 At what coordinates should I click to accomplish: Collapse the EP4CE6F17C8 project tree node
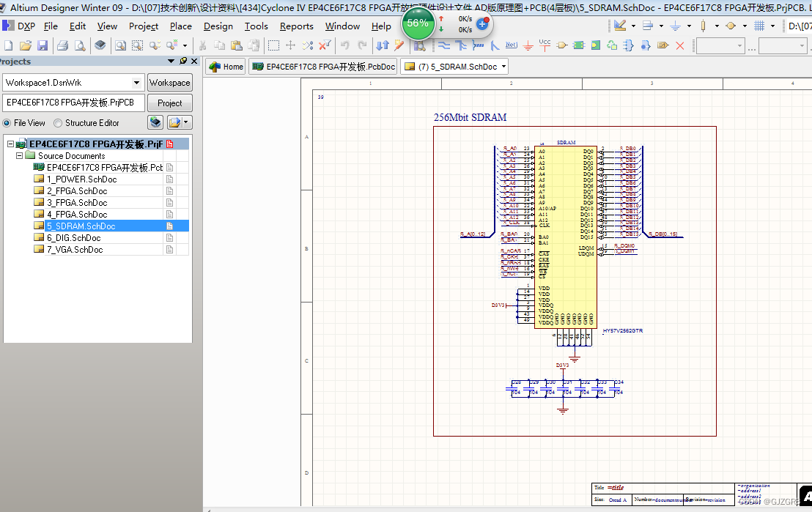[10, 144]
